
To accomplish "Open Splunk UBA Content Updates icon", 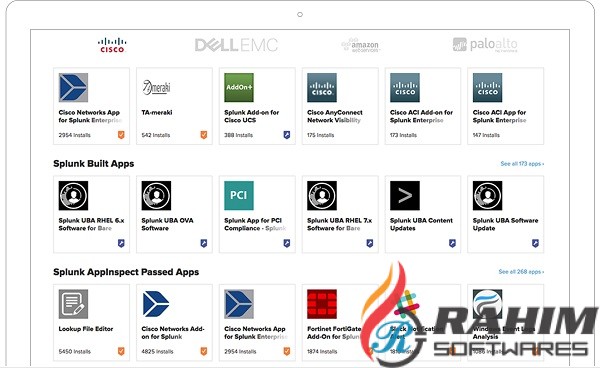I will [x=405, y=196].
